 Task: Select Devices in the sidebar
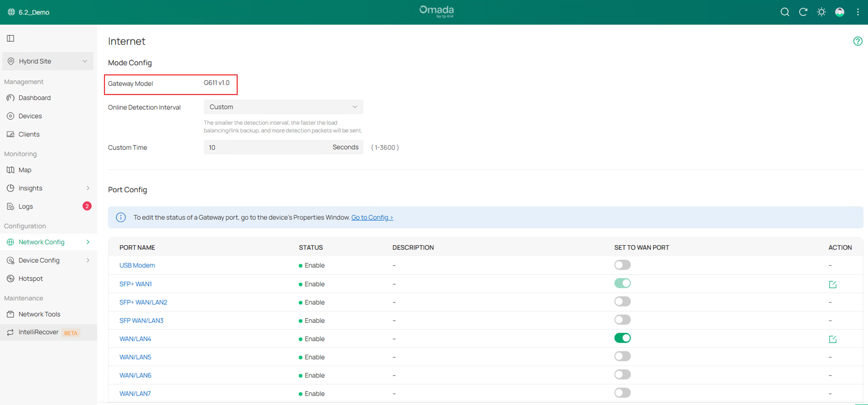tap(30, 116)
